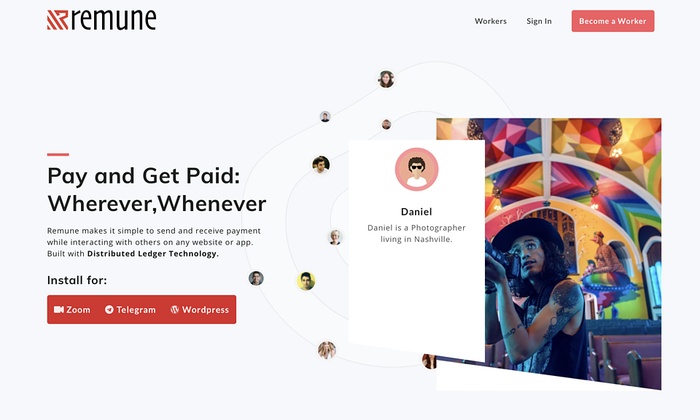This screenshot has height=420, width=700.
Task: Select the small avatar above Daniel's card
Action: pyautogui.click(x=386, y=124)
